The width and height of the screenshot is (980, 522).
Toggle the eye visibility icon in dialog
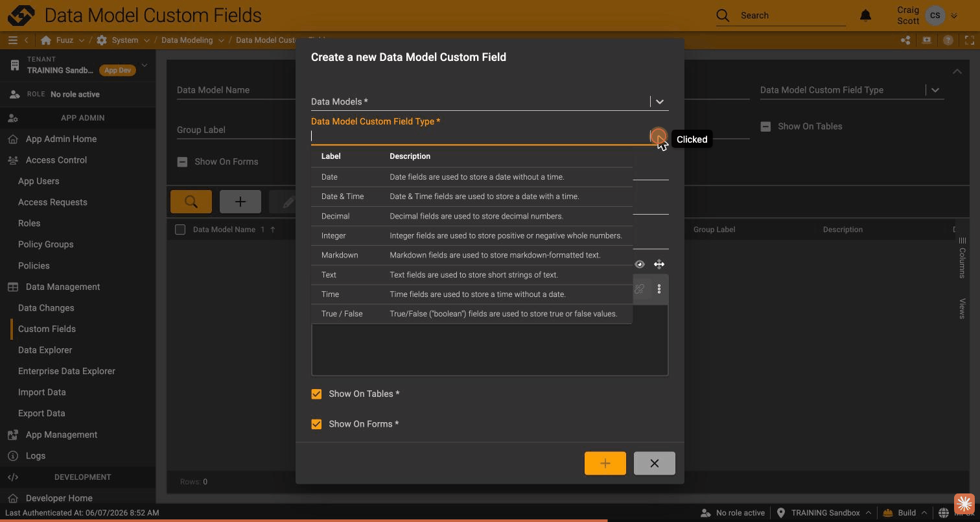[x=640, y=264]
